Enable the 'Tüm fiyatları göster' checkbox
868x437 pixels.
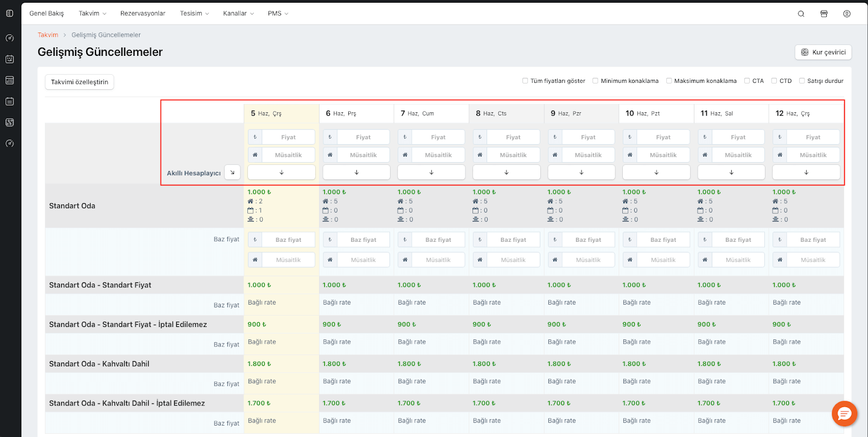pos(525,81)
